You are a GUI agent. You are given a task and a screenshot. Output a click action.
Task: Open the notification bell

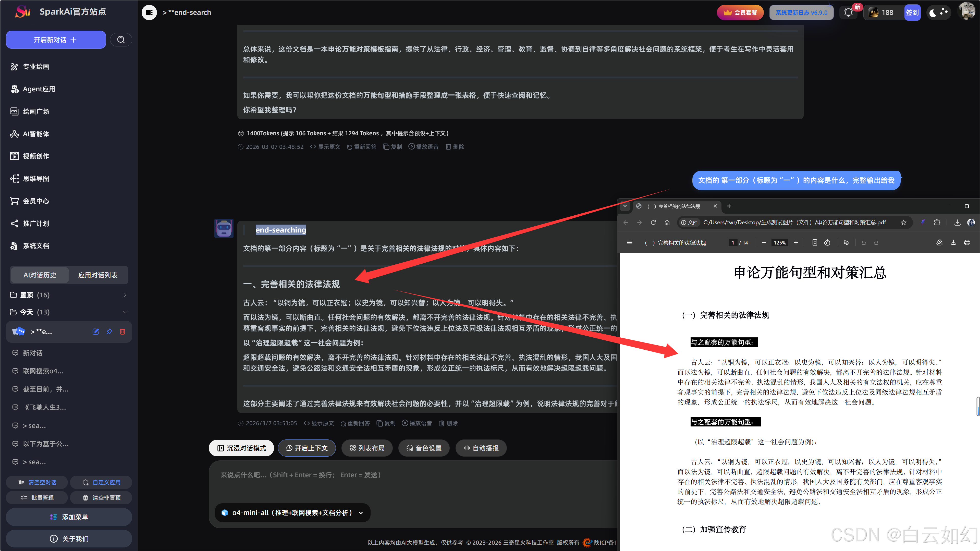pyautogui.click(x=848, y=13)
